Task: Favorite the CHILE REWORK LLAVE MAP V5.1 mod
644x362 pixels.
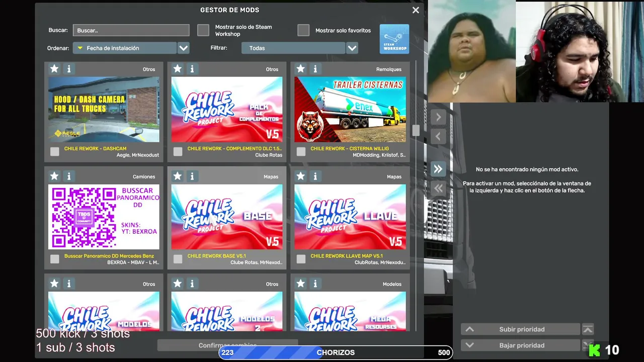Action: tap(300, 176)
